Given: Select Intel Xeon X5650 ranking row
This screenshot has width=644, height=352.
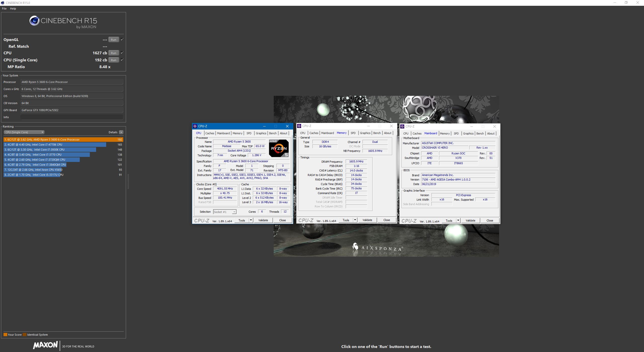Looking at the screenshot, I should tap(63, 170).
